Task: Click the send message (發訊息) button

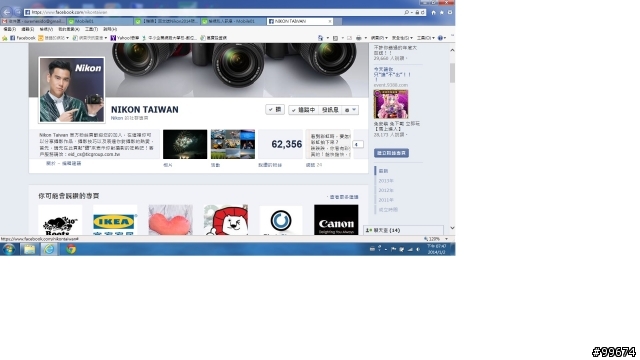Action: [330, 110]
